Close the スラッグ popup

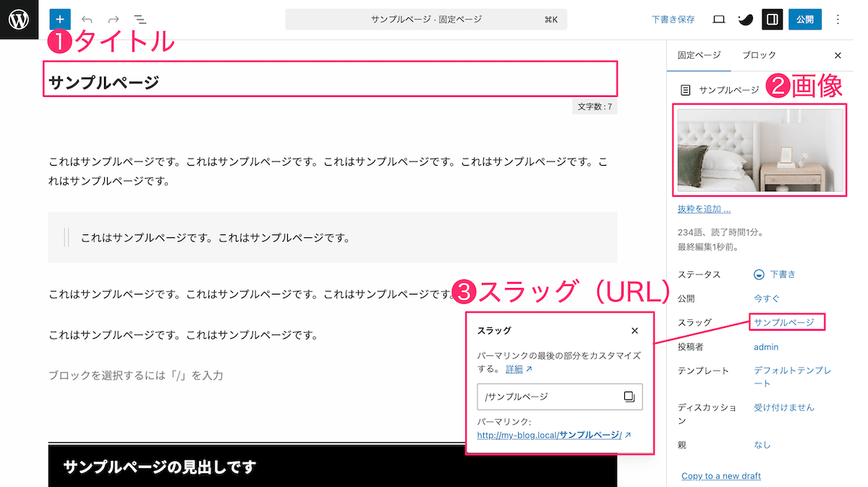634,331
